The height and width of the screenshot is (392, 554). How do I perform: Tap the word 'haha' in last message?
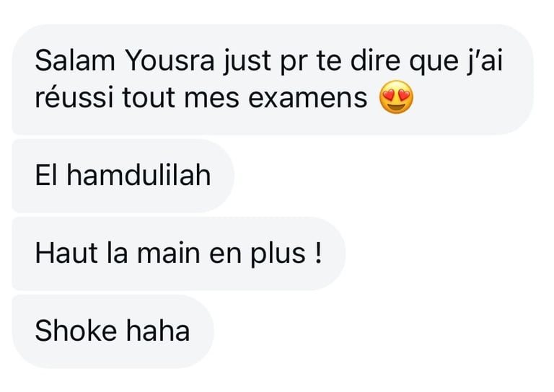point(158,330)
